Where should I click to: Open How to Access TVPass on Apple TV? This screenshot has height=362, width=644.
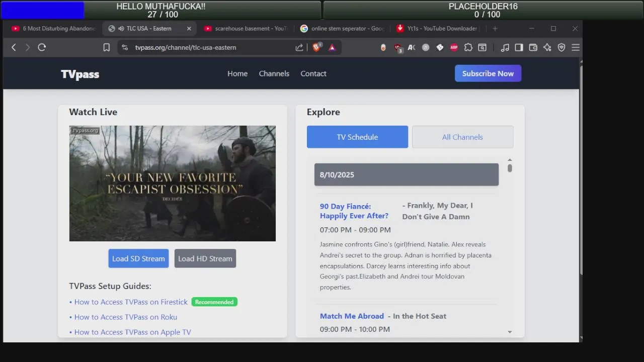click(x=133, y=332)
